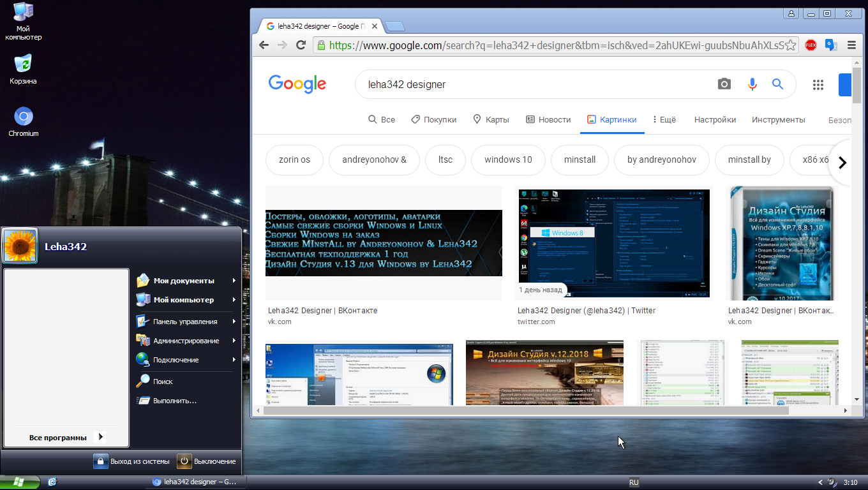Open Settings (Настройки) in Google
868x490 pixels.
715,119
